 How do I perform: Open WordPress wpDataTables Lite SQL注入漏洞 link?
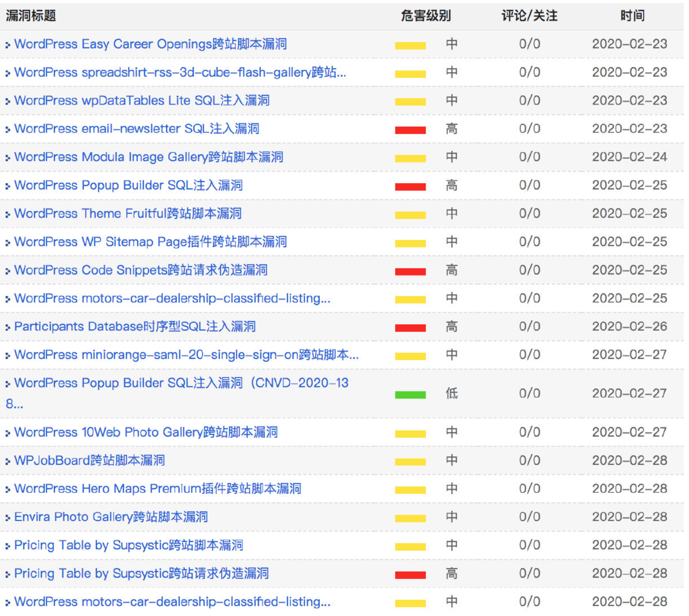[142, 101]
